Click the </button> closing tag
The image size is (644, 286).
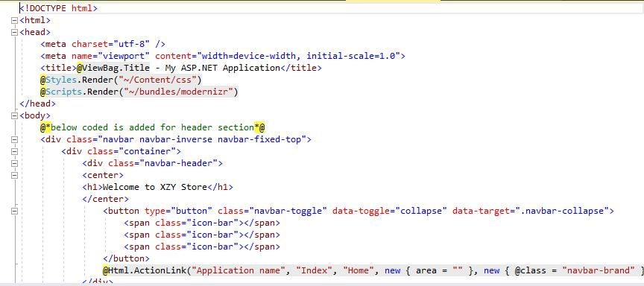tap(127, 259)
